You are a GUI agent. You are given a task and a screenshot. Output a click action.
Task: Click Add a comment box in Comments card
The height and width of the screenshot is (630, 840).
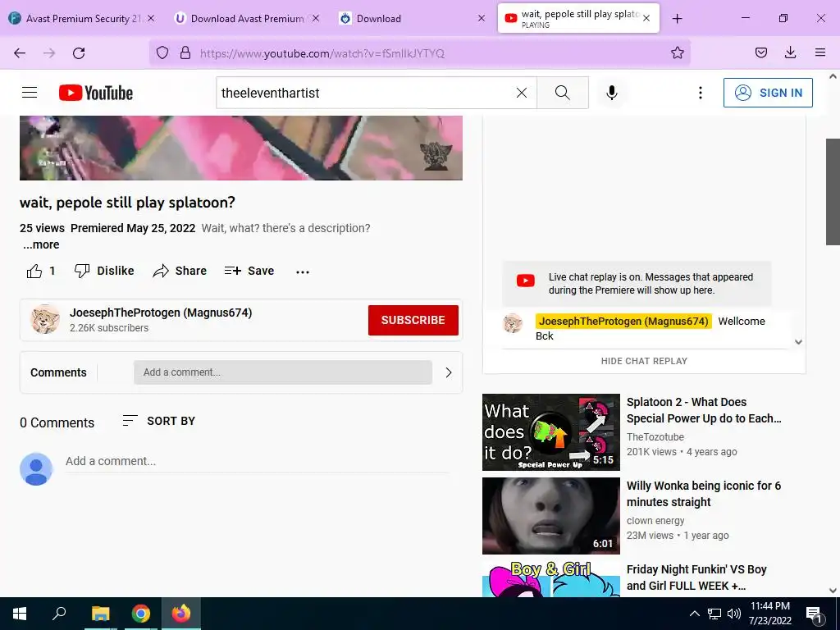pos(283,372)
